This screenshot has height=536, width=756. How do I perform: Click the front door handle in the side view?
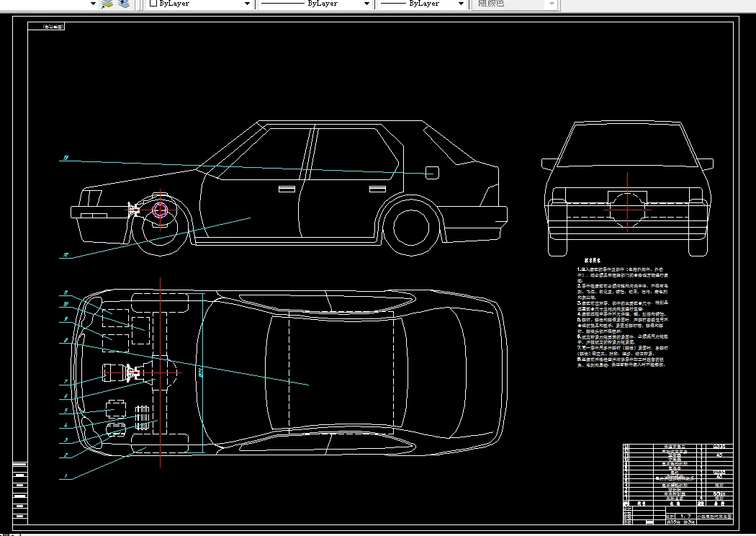287,189
